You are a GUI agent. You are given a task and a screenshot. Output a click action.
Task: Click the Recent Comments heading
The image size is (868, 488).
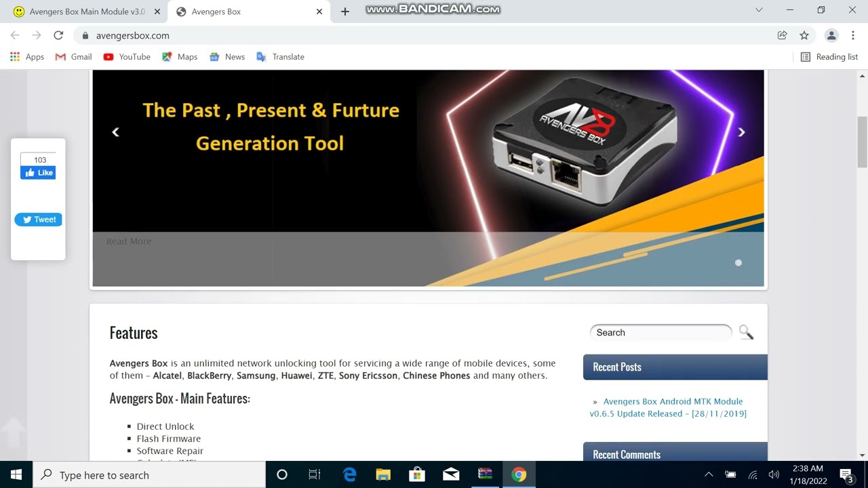click(x=627, y=455)
